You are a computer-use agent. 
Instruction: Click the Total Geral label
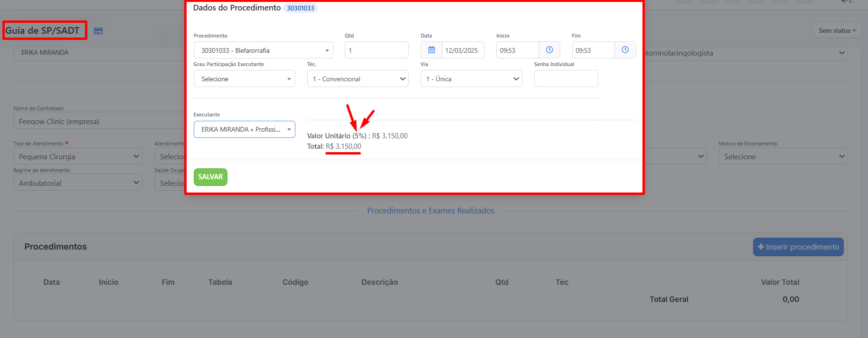tap(669, 299)
